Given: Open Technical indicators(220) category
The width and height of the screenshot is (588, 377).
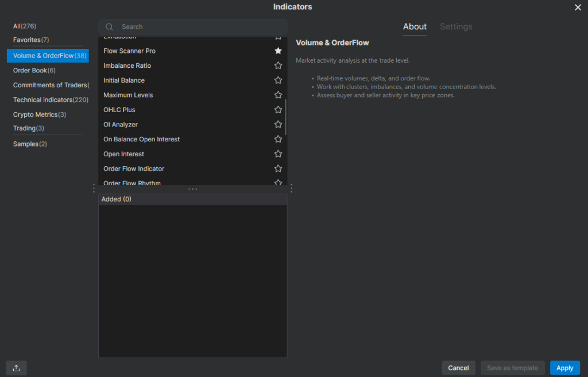Looking at the screenshot, I should (x=51, y=100).
